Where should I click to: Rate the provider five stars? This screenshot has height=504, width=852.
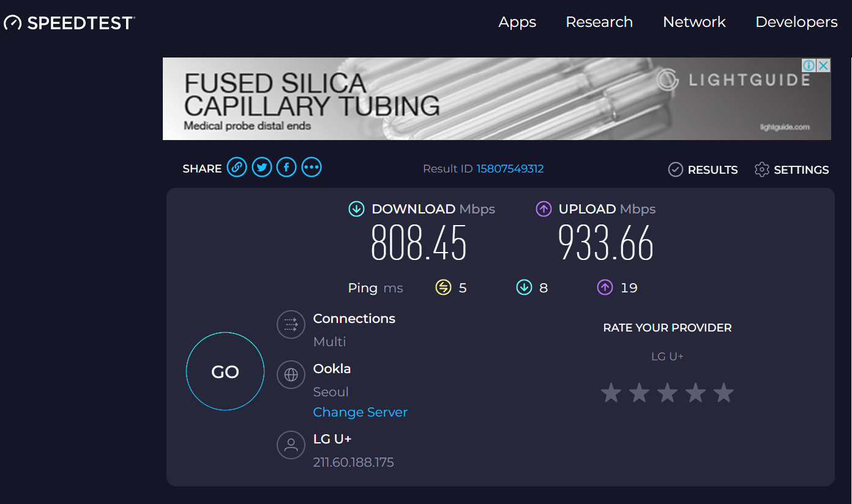tap(723, 393)
